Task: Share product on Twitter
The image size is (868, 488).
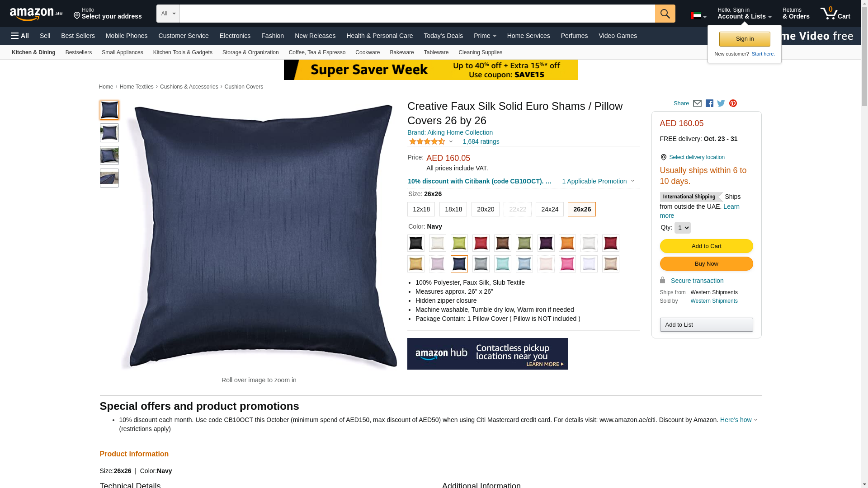Action: (x=721, y=103)
